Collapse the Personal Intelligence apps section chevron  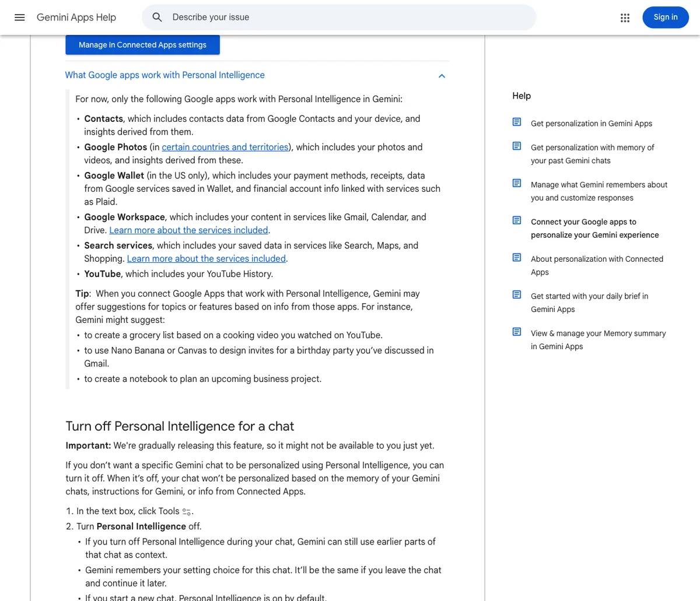point(442,76)
